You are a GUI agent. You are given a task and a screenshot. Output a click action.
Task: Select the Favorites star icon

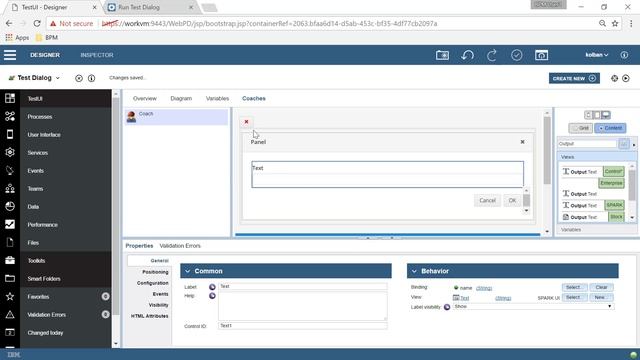[x=10, y=296]
